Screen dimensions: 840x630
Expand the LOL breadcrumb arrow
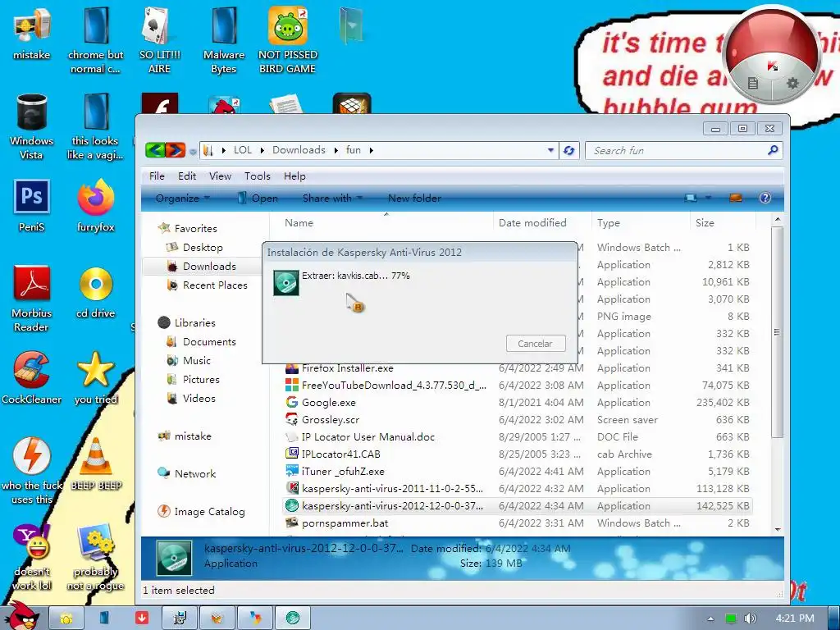262,151
